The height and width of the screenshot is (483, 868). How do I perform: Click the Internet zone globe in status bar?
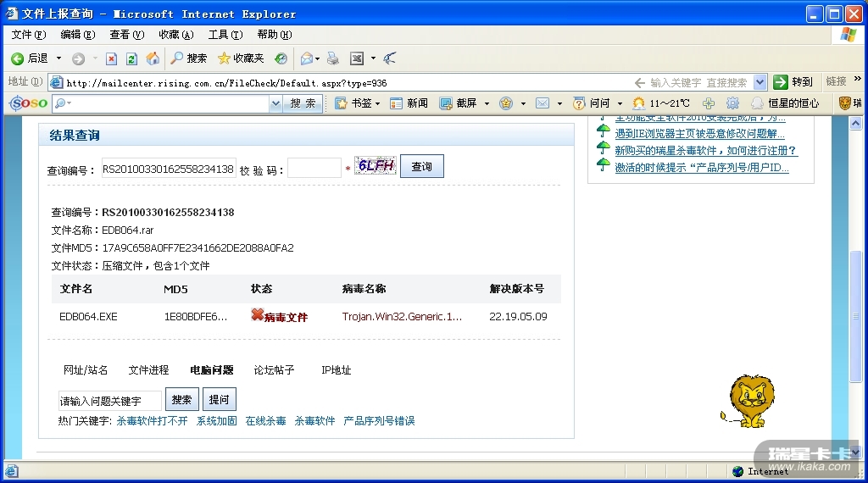tap(738, 471)
